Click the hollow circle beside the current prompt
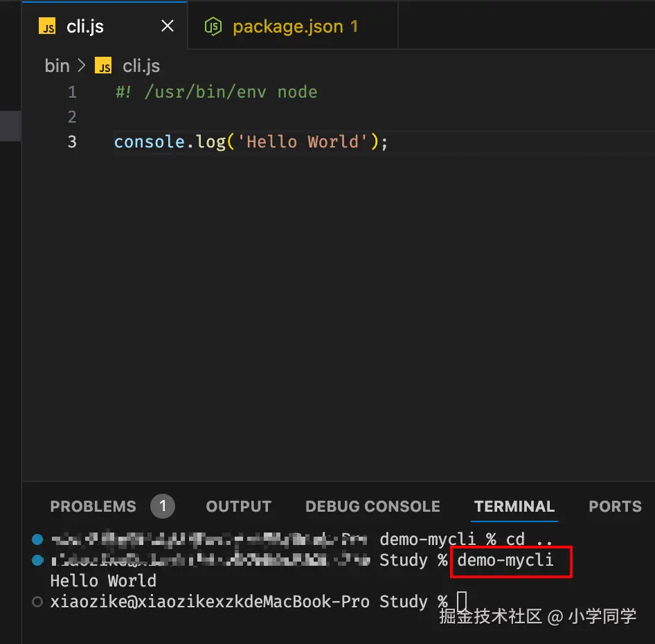Screen dimensions: 655x644 coord(37,602)
